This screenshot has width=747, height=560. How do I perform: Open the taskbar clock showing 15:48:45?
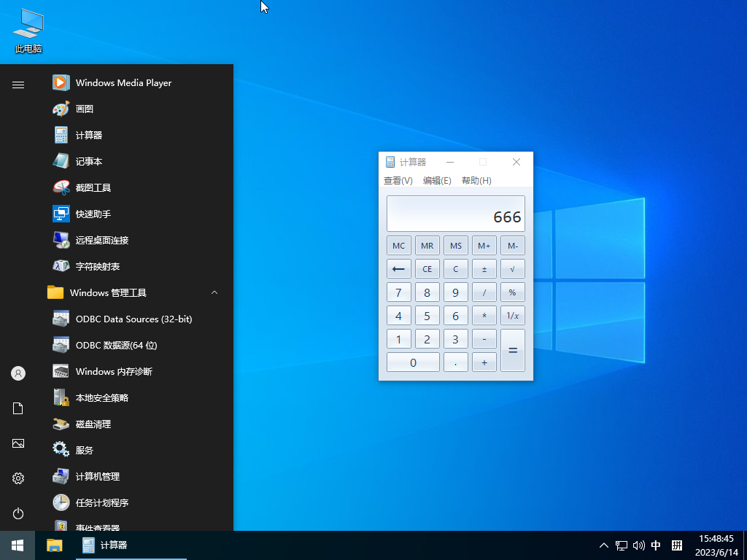(716, 545)
